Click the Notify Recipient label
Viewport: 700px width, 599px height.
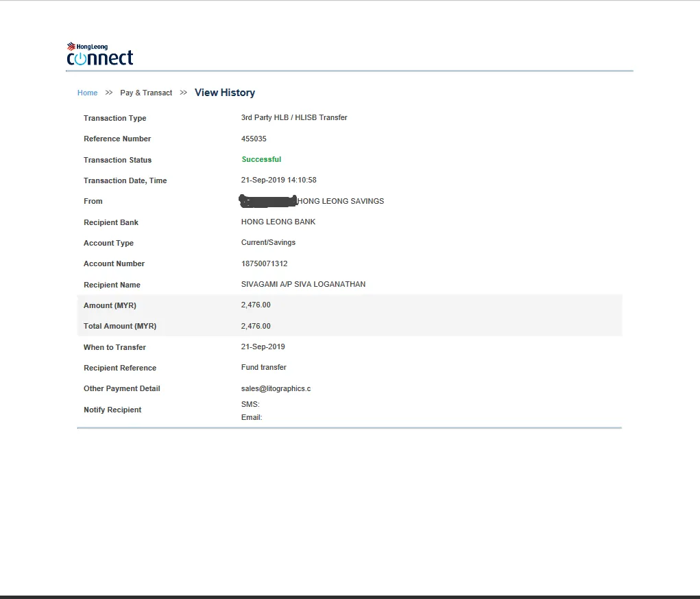tap(112, 410)
